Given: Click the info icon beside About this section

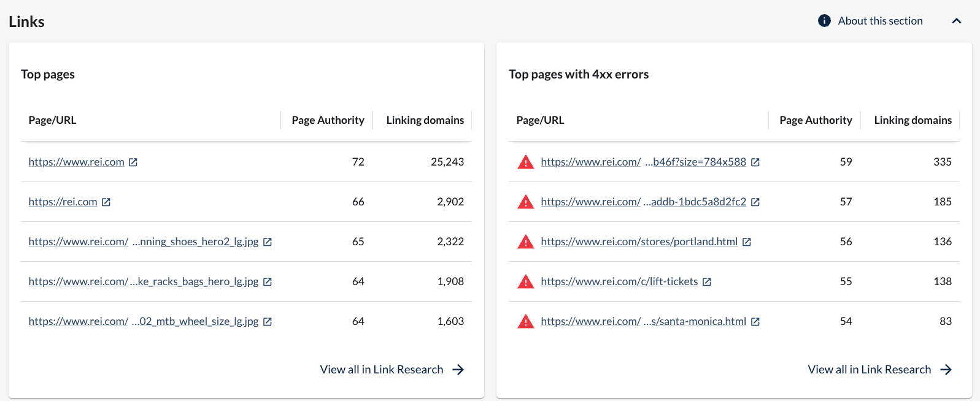Looking at the screenshot, I should 824,21.
